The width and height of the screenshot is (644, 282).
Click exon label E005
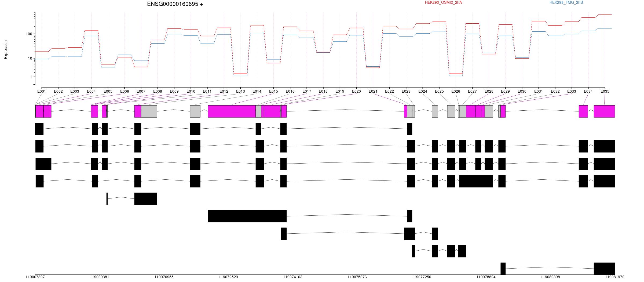click(x=108, y=91)
